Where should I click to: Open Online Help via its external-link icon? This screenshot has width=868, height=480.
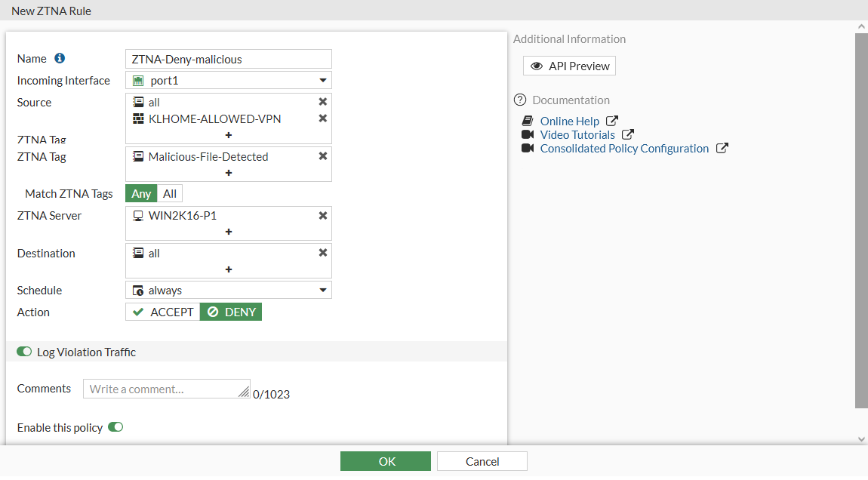[611, 120]
